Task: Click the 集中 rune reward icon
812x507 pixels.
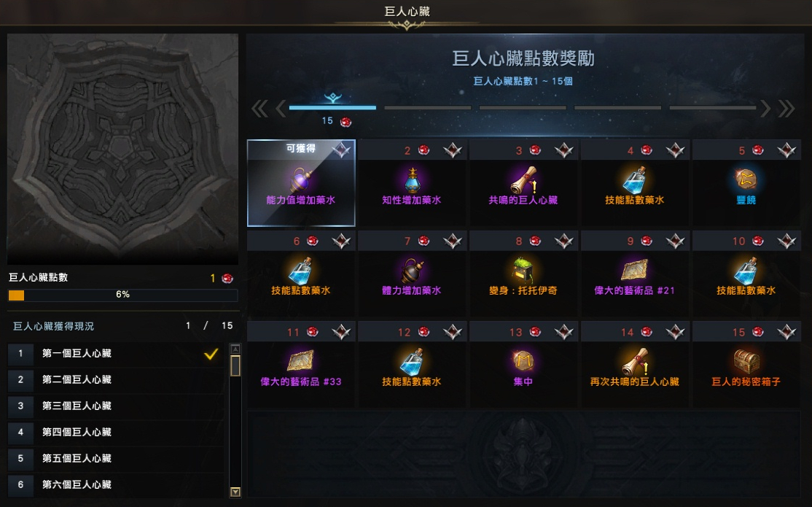Action: coord(523,361)
